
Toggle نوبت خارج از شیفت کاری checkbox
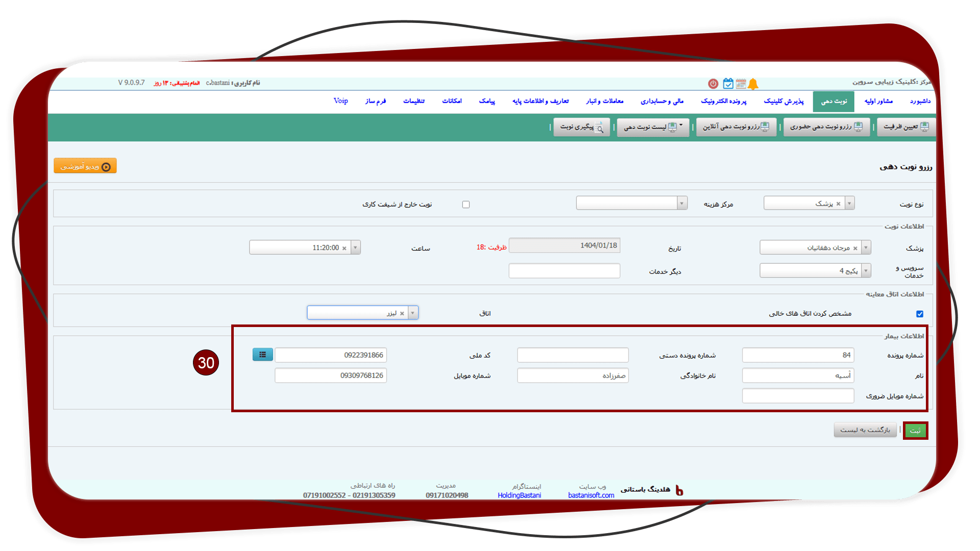pos(465,205)
